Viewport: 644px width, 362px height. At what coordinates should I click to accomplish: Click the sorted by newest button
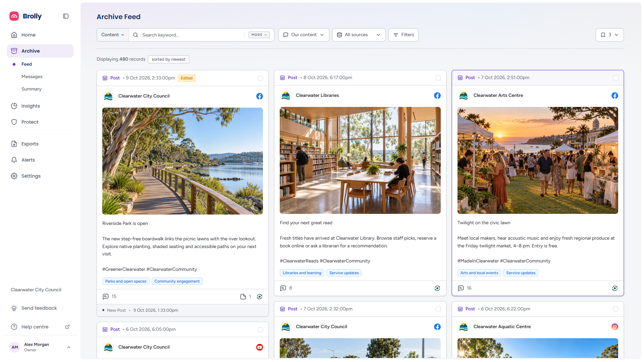point(168,59)
